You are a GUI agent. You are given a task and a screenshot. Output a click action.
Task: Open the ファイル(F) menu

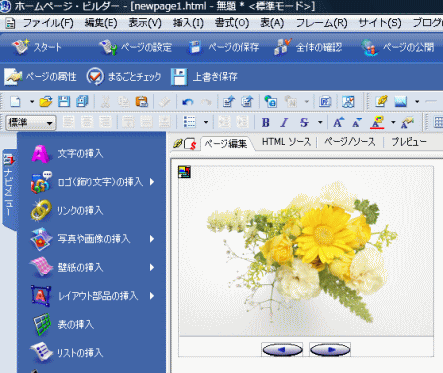[48, 23]
